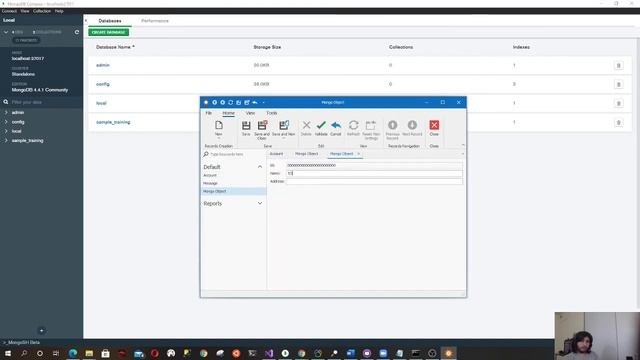Collapse the Compass sidebar with the arrow
Viewport: 640px width, 360px height.
point(86,20)
